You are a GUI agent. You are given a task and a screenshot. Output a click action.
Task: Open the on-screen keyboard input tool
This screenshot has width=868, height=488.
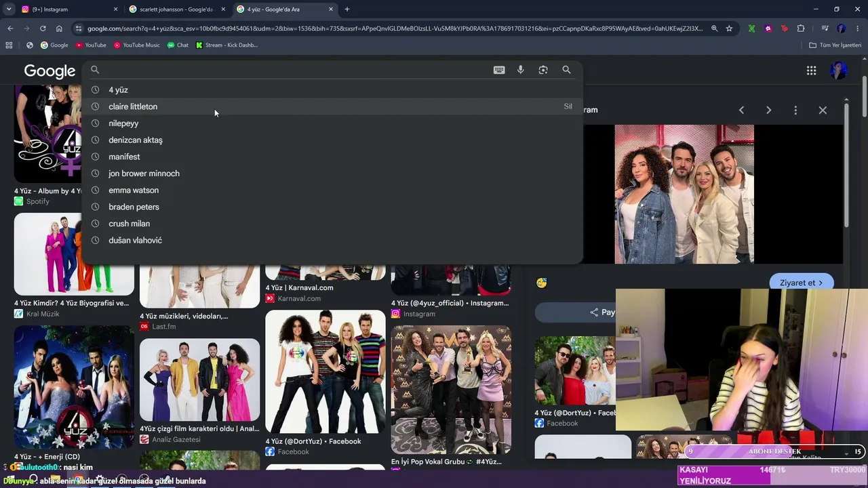click(x=499, y=70)
